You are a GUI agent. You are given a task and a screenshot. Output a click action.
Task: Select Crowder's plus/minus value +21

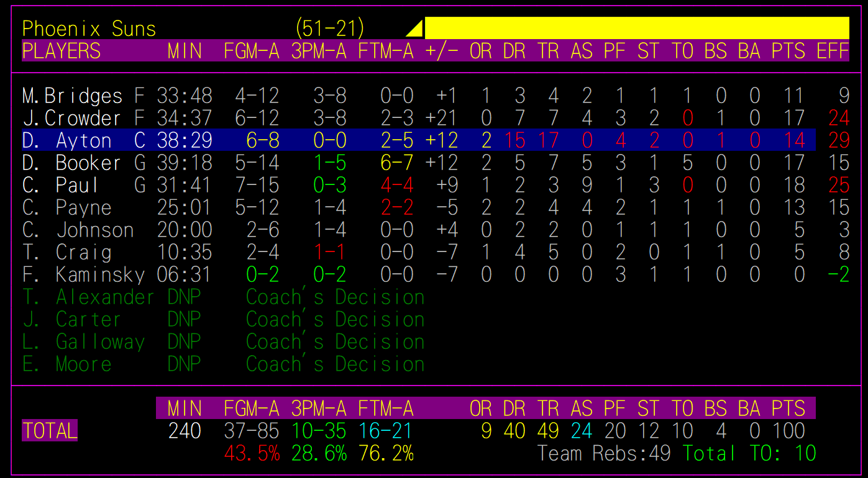click(442, 118)
